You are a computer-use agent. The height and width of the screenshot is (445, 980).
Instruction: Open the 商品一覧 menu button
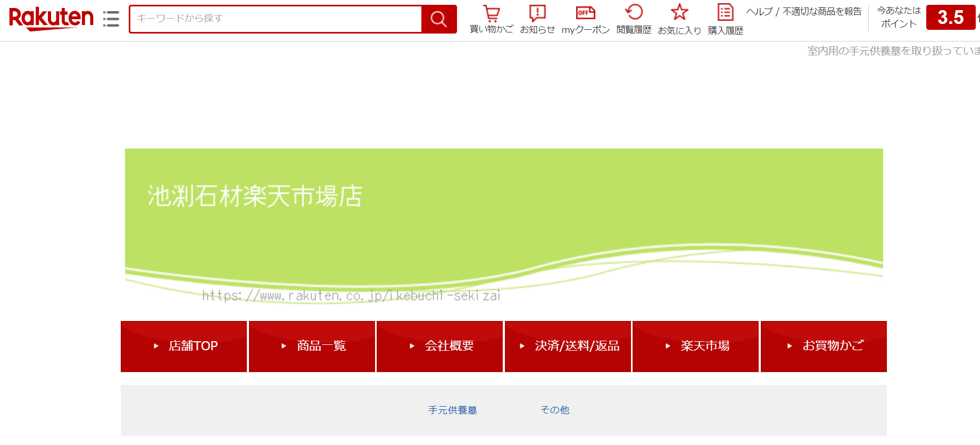[312, 346]
